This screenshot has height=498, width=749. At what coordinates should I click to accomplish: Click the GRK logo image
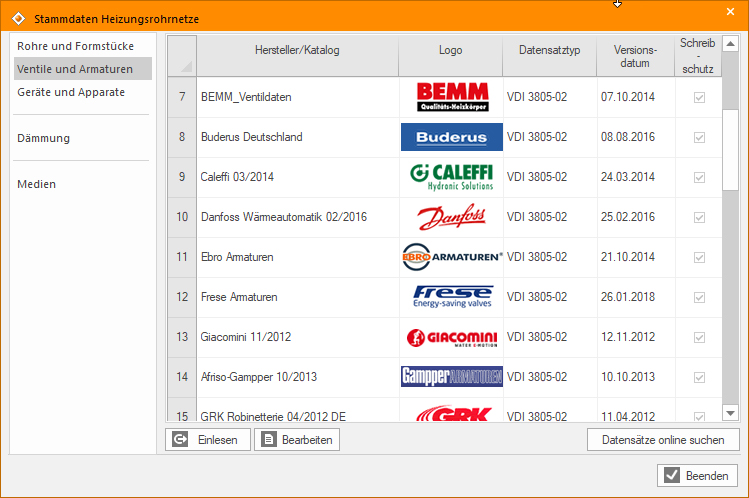pyautogui.click(x=453, y=413)
